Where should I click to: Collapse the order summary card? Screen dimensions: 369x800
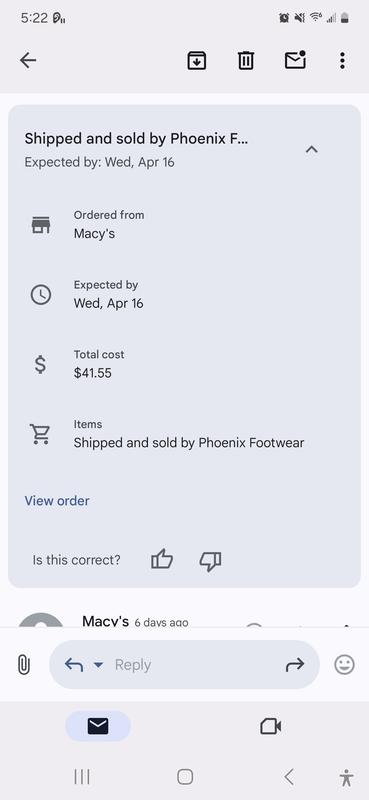311,149
